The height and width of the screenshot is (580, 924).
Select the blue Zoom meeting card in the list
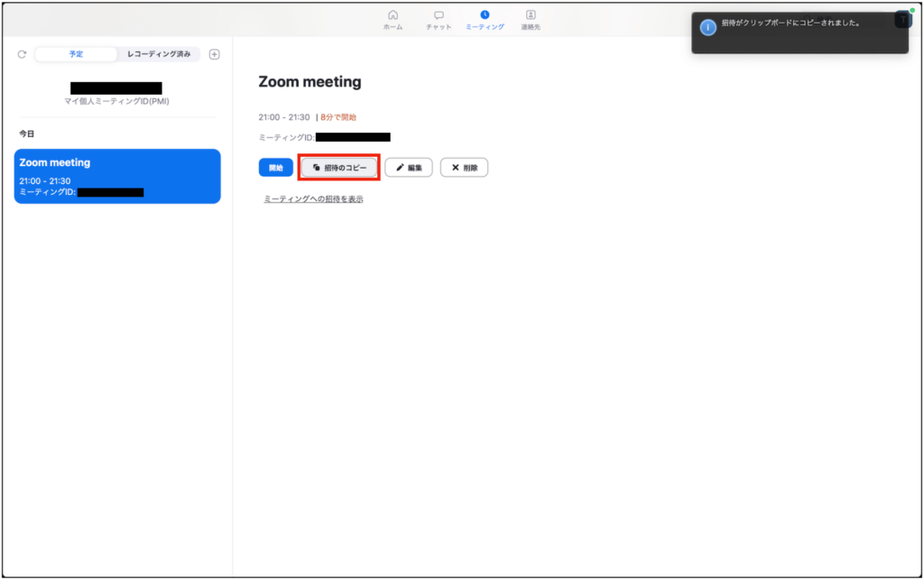117,176
